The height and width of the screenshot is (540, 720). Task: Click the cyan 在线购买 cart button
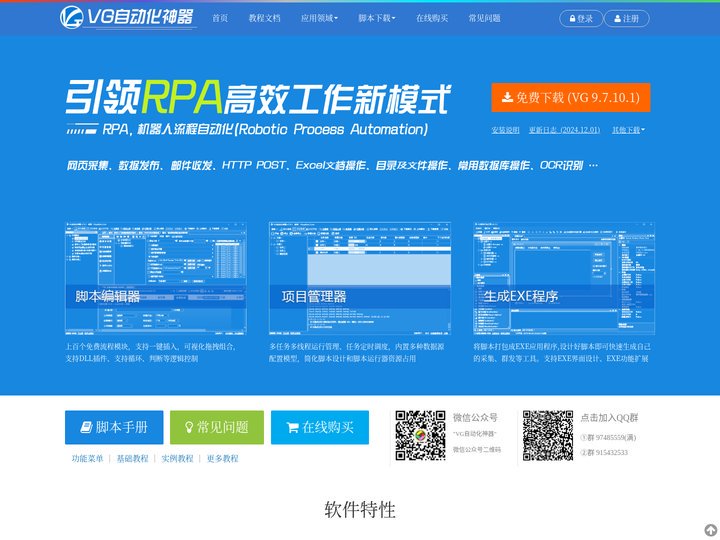click(x=320, y=427)
